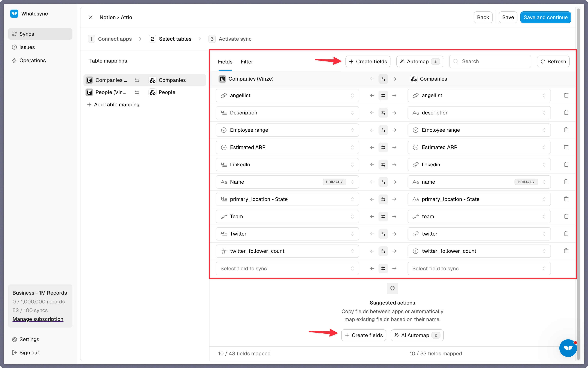The height and width of the screenshot is (368, 588).
Task: Click the Notion icon in Companies (Vinze) header
Action: [x=222, y=79]
